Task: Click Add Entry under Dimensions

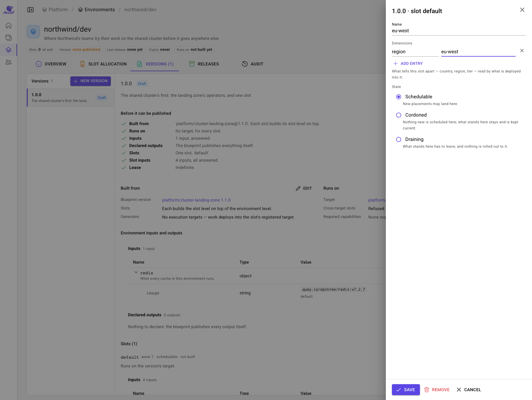Action: pos(408,64)
